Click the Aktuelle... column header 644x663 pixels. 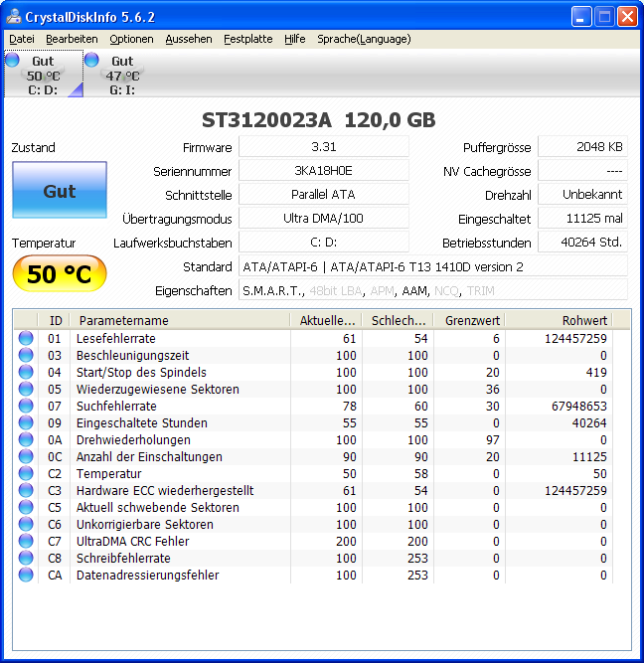pos(326,320)
